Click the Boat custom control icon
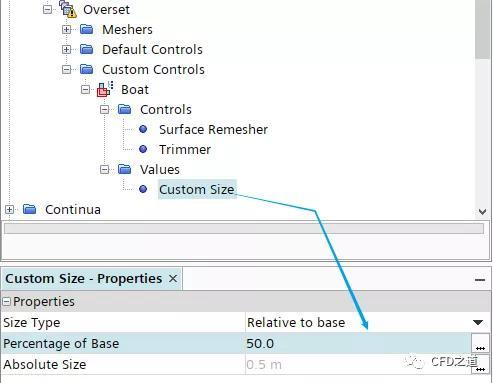493x383 pixels. coord(105,89)
